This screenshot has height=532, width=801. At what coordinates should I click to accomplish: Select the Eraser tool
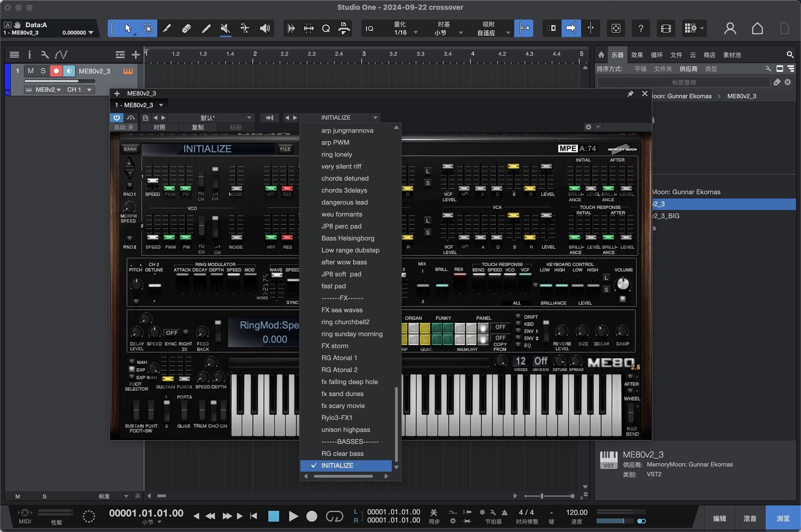[186, 28]
